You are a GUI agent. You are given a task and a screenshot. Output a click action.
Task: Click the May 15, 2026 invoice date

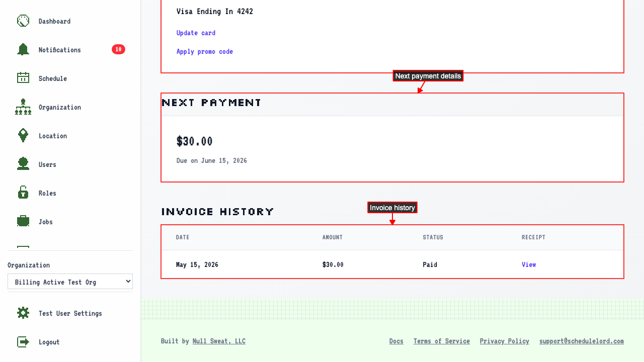(197, 264)
